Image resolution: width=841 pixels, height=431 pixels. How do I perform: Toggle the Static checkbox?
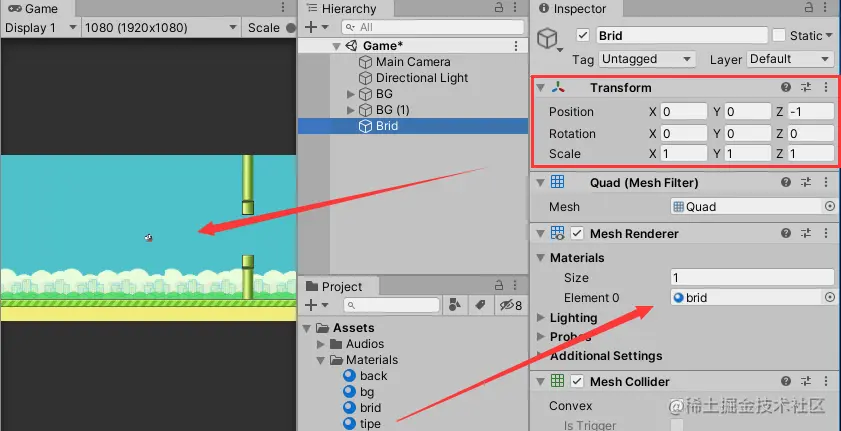tap(779, 35)
